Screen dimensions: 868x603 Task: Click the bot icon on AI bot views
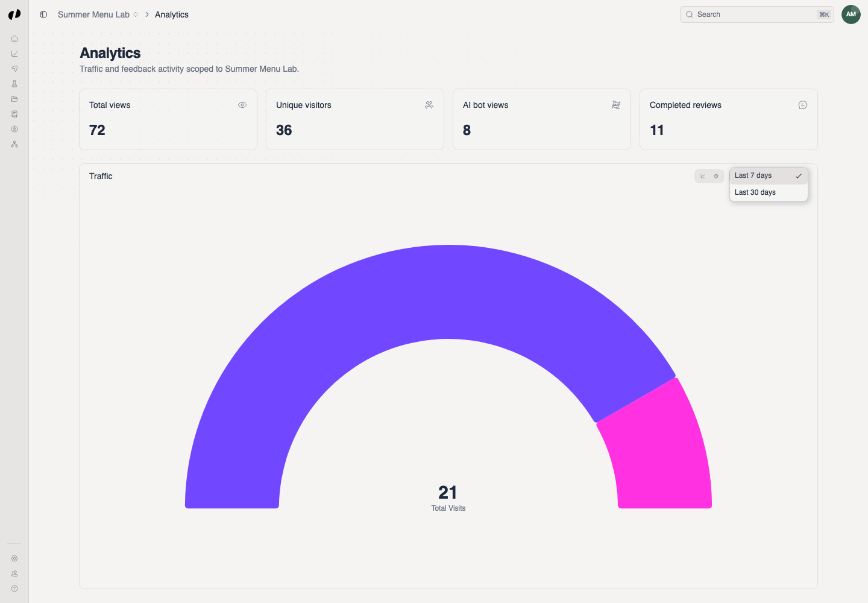pos(616,105)
